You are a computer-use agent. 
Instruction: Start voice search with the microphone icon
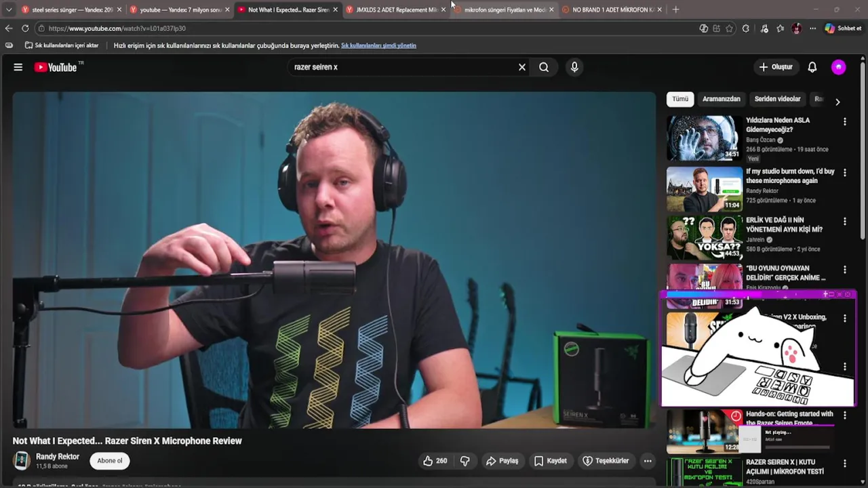pyautogui.click(x=574, y=67)
